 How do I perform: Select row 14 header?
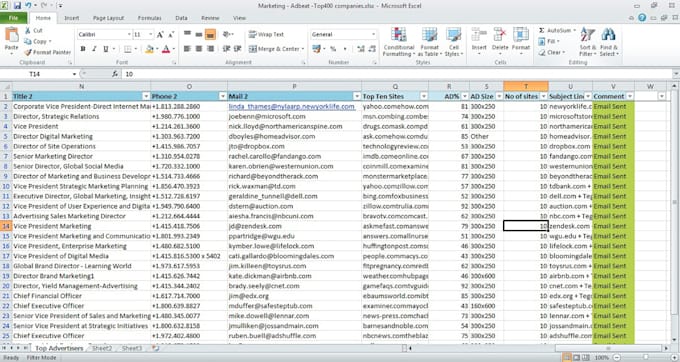coord(6,226)
